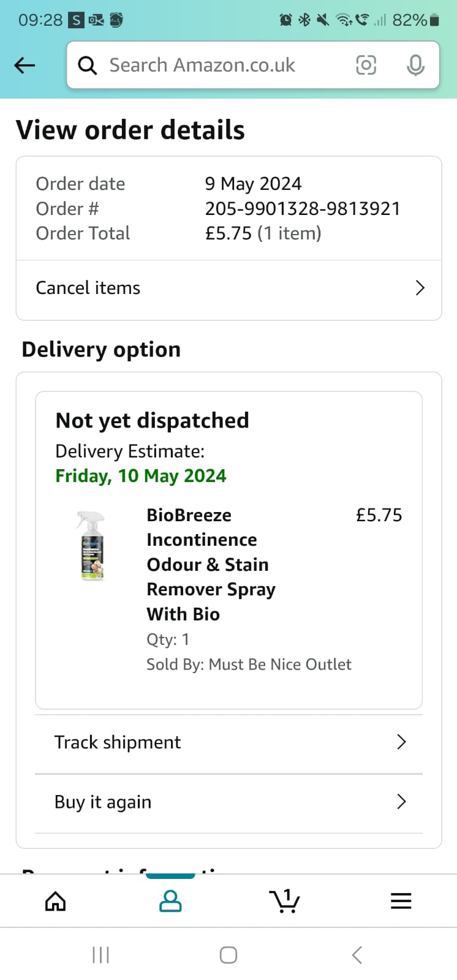Tap Android recent apps button
This screenshot has height=980, width=457.
point(100,954)
